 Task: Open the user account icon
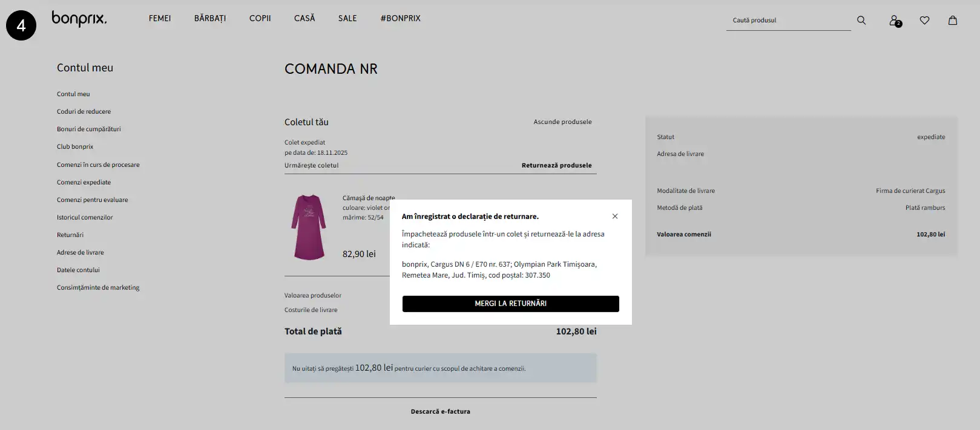pyautogui.click(x=894, y=21)
